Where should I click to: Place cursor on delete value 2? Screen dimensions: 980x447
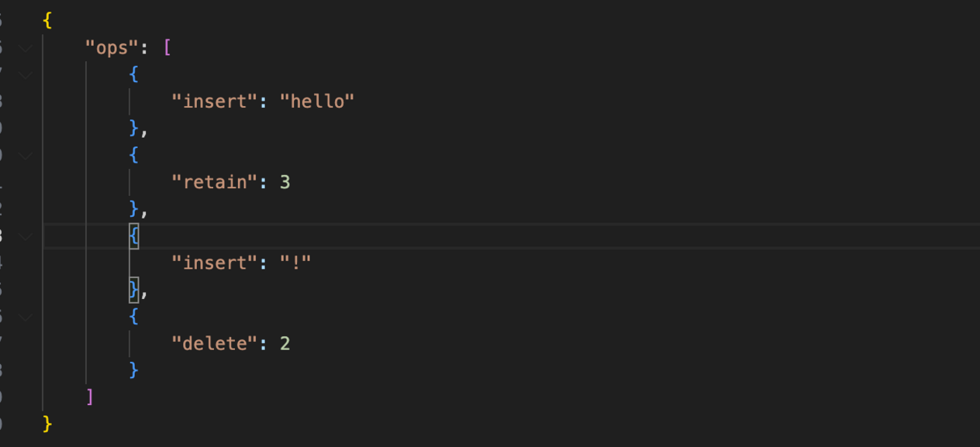pyautogui.click(x=285, y=343)
